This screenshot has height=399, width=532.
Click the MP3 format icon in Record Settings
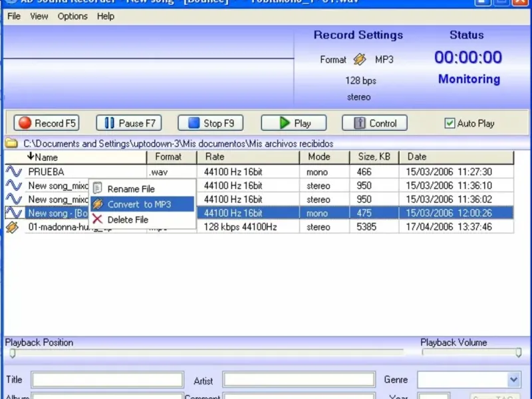click(x=360, y=60)
